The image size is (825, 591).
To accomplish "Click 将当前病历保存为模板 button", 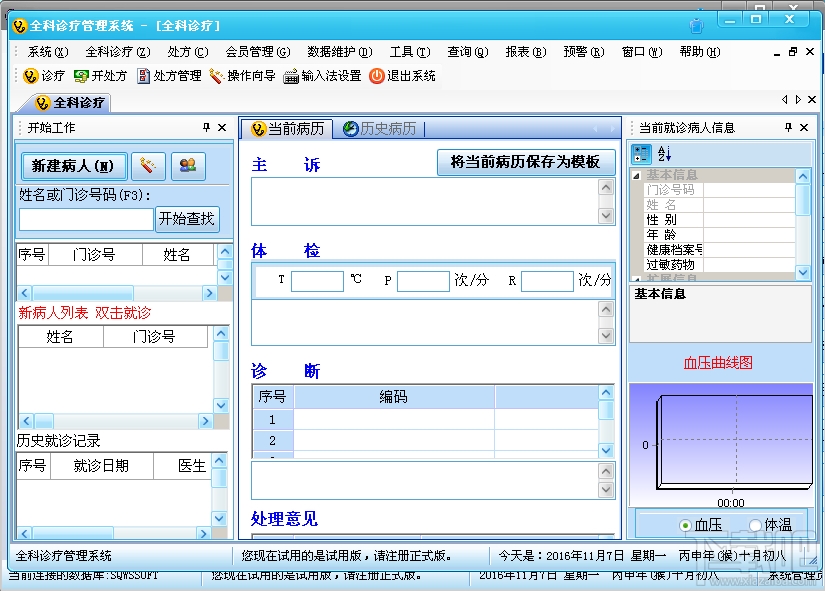I will (x=526, y=162).
